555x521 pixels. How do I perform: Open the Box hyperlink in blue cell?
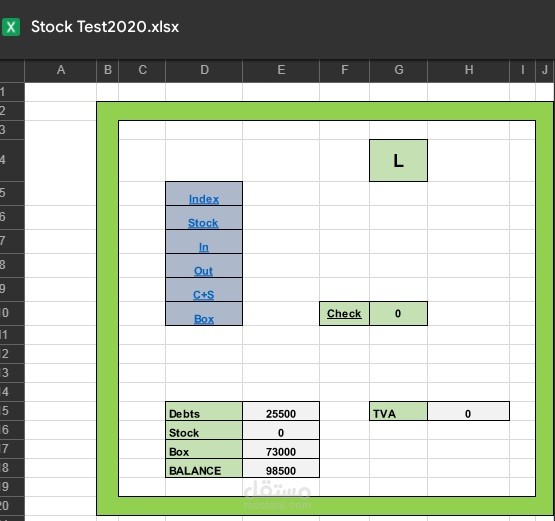pos(204,319)
